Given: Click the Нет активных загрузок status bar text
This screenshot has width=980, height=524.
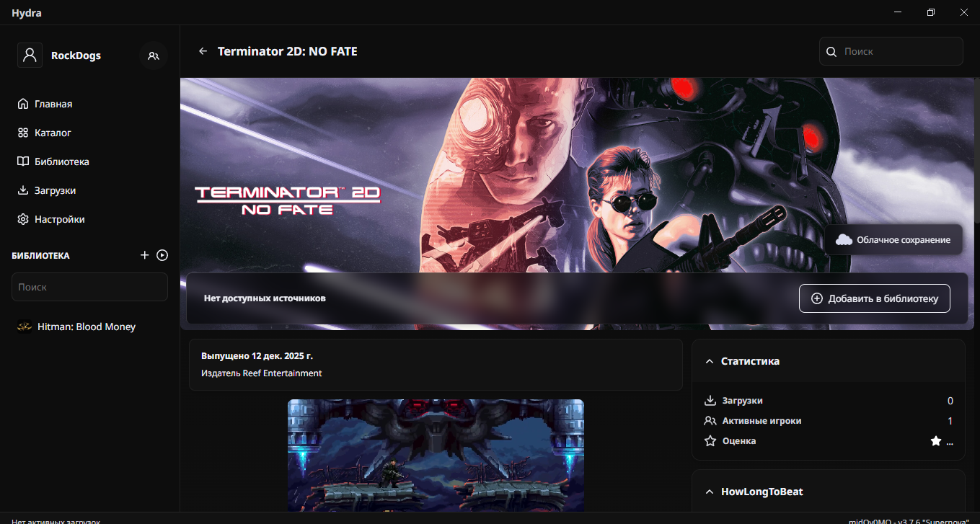Looking at the screenshot, I should click(56, 520).
